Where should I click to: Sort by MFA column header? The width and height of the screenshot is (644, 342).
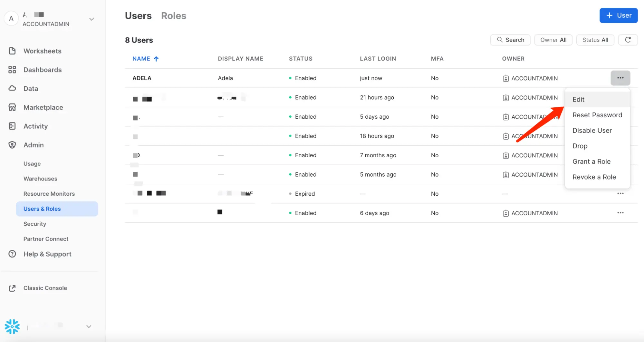(x=437, y=59)
